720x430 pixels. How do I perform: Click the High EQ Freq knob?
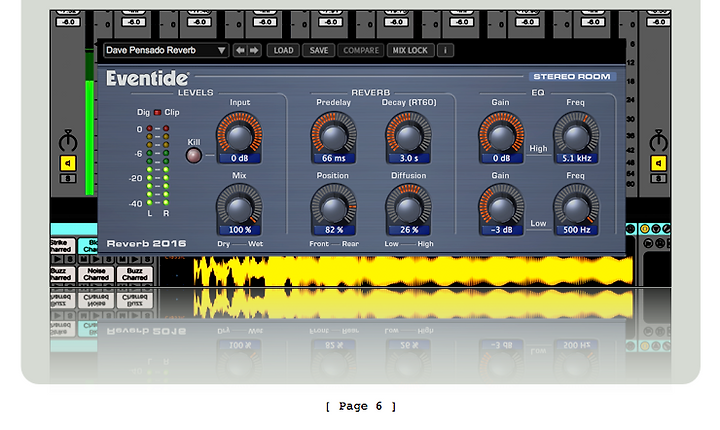click(x=576, y=135)
